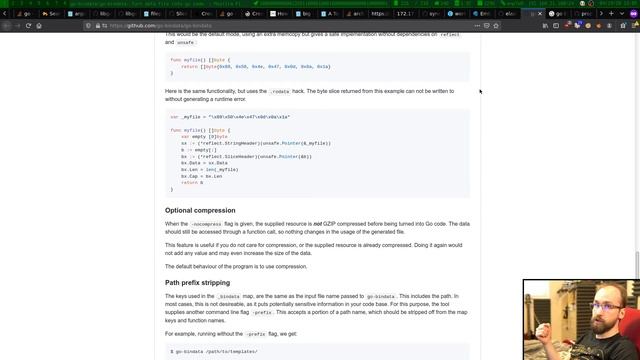The image size is (640, 360).
Task: Open the extension icon with blue badge
Action: click(x=578, y=25)
